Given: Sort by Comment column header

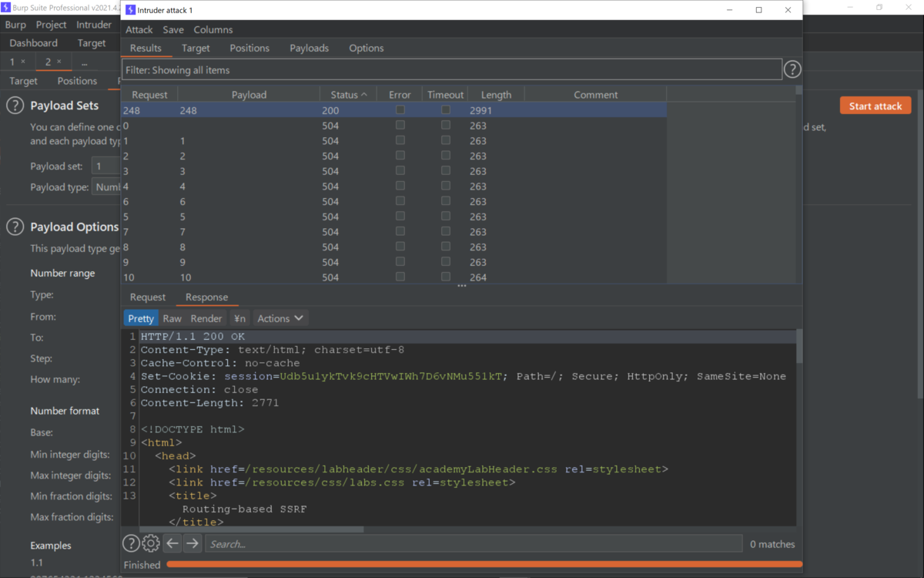Looking at the screenshot, I should 595,95.
